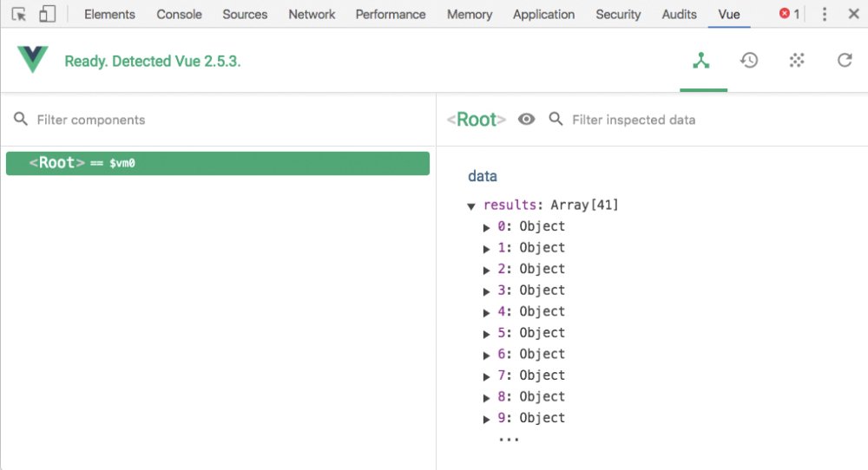Screen dimensions: 868x470
Task: Select the Root $vm0 component row
Action: tap(218, 163)
